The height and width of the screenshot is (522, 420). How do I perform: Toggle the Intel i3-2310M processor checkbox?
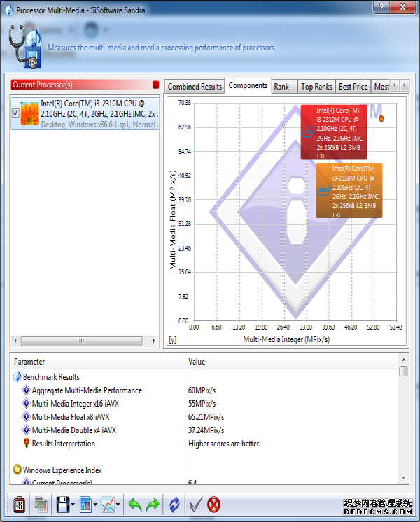[15, 113]
